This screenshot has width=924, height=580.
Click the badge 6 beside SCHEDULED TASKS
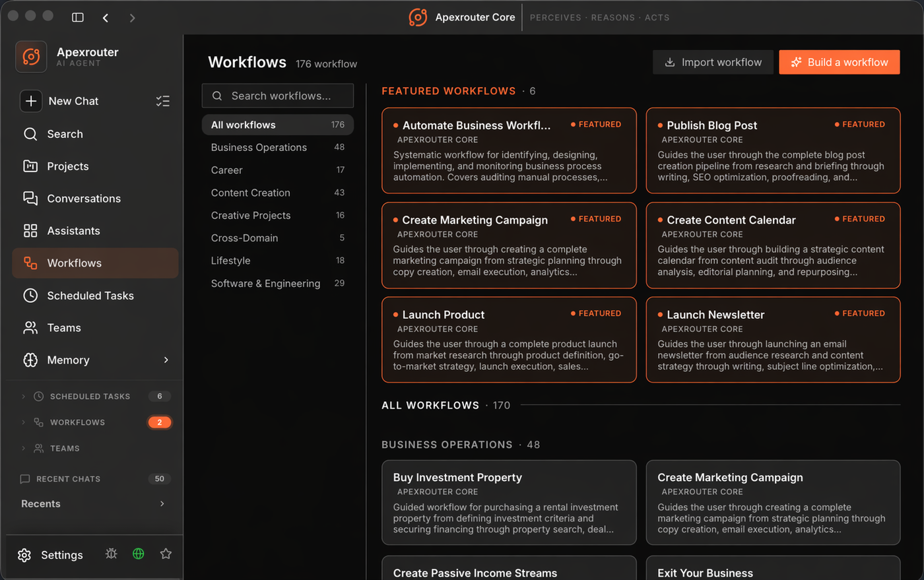160,397
